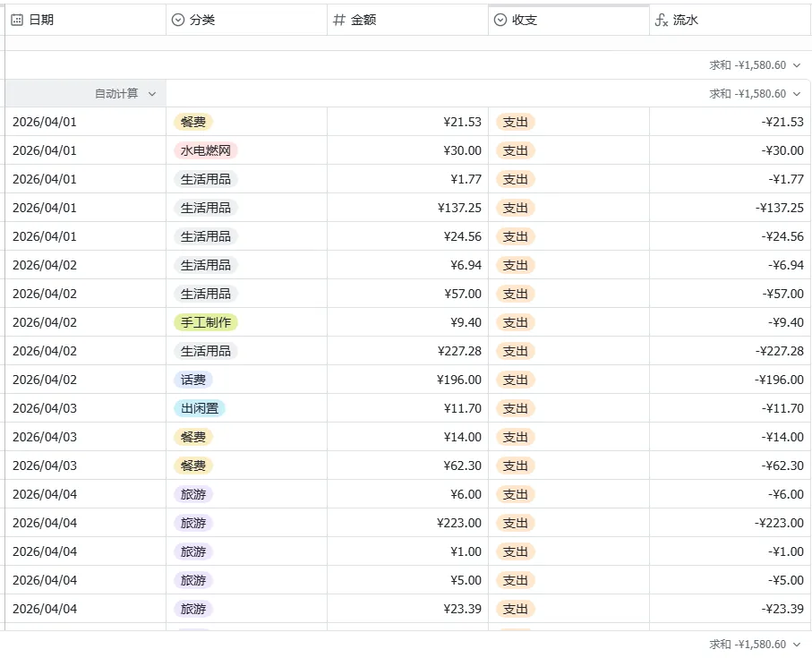Click the 出闲置 category tag
812x658 pixels.
(200, 408)
